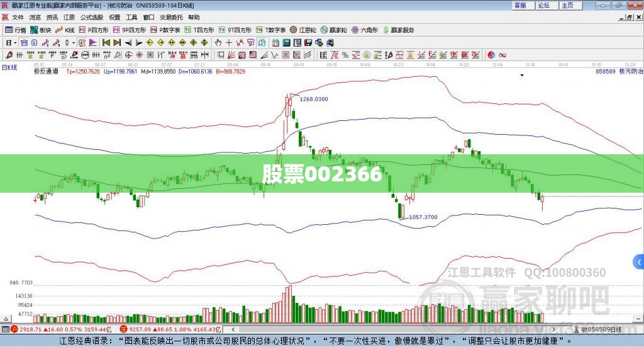Open the calculator icon in the toolbar
The height and width of the screenshot is (347, 644).
[x=286, y=42]
